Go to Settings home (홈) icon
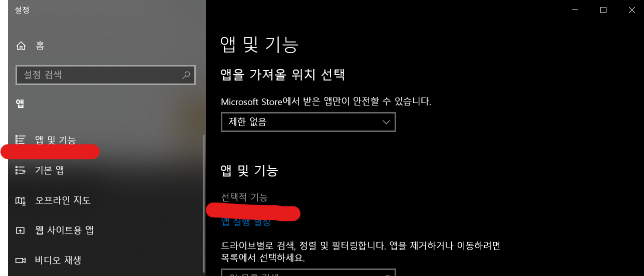Screen dimensions: 644x276 pyautogui.click(x=21, y=46)
